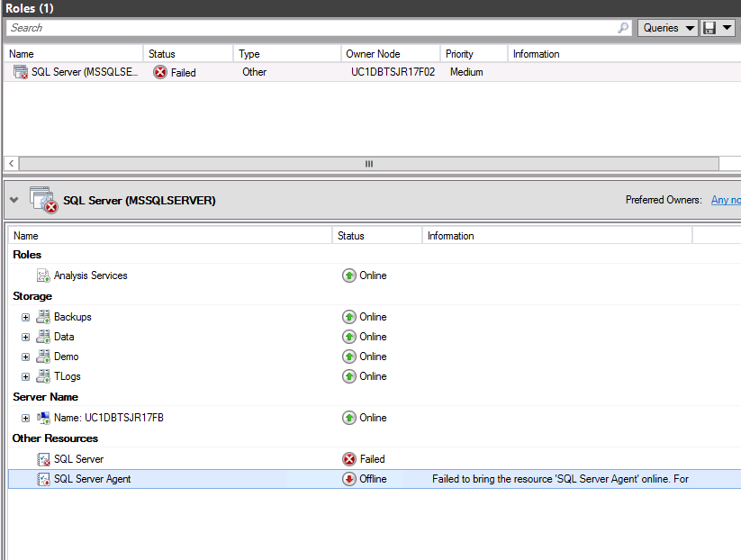The height and width of the screenshot is (560, 741).
Task: Sort roles by Owner Node column header
Action: [391, 54]
